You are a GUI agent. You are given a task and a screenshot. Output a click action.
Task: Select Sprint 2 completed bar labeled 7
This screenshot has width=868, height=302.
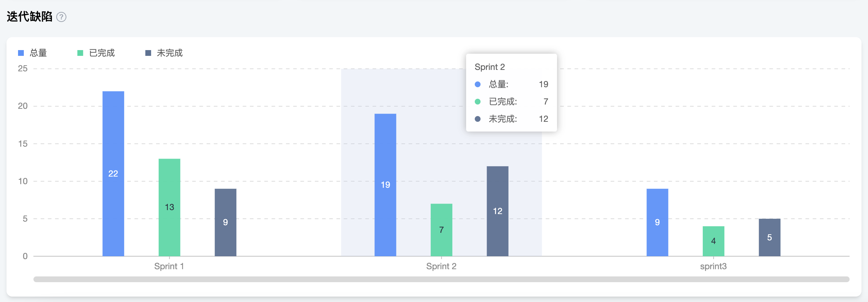point(441,230)
